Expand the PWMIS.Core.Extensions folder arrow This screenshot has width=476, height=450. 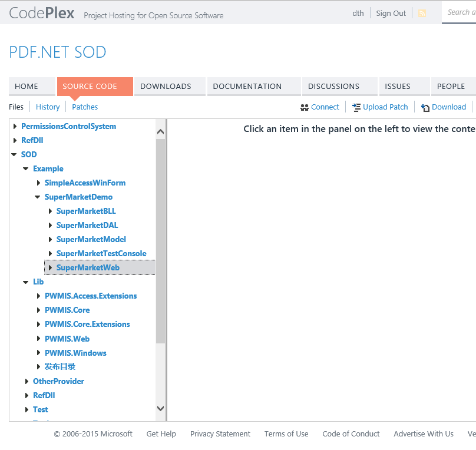pyautogui.click(x=38, y=325)
